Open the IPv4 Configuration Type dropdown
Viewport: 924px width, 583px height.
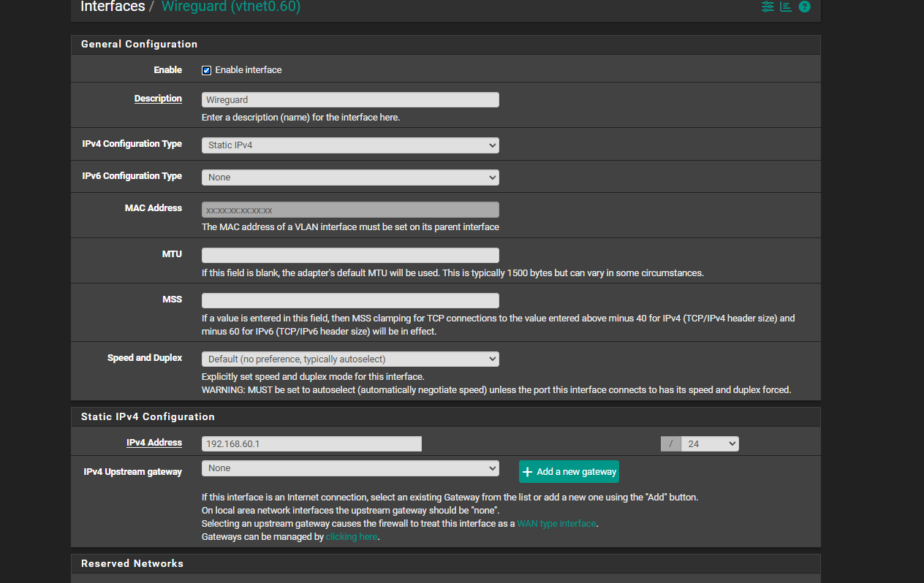pyautogui.click(x=350, y=145)
